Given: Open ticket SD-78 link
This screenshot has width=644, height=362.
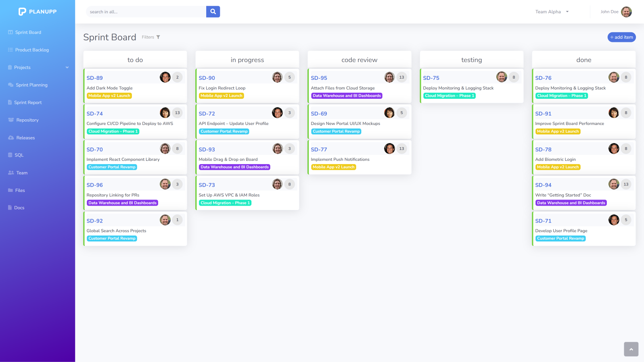Looking at the screenshot, I should (x=543, y=150).
